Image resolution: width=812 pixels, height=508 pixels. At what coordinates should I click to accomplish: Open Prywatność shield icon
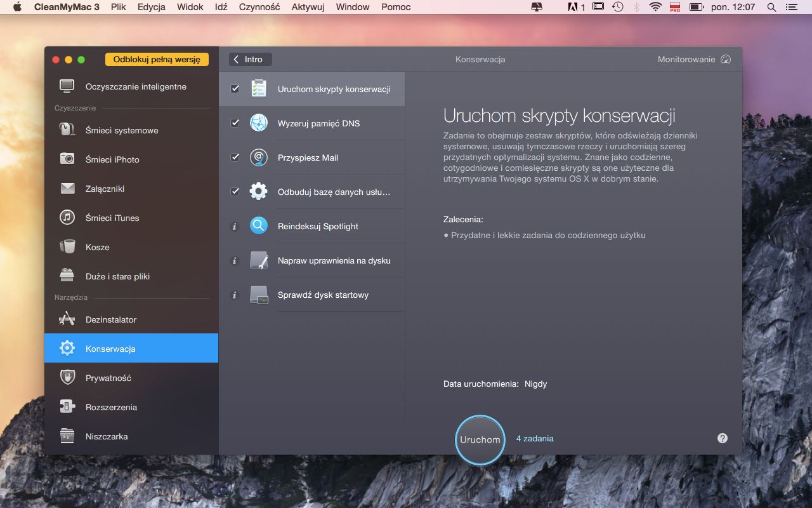(x=67, y=378)
